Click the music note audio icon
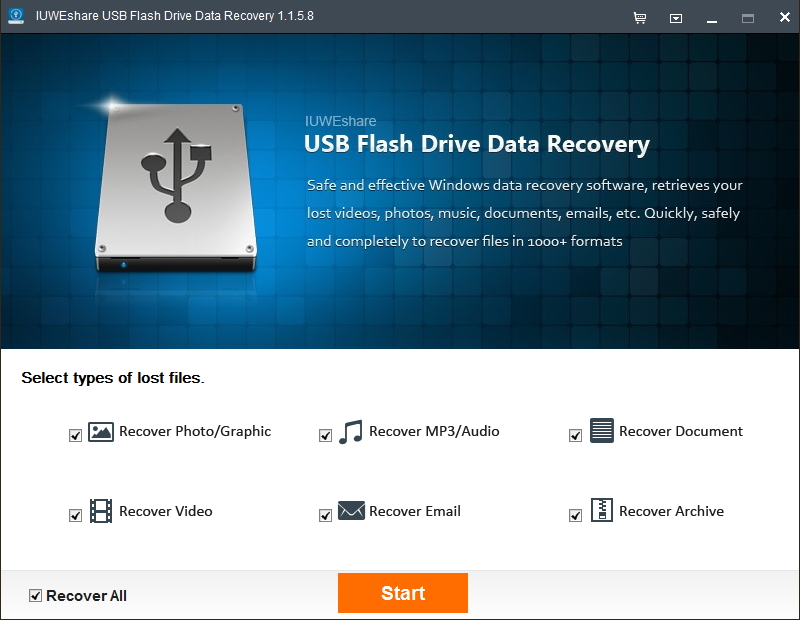The width and height of the screenshot is (800, 620). (351, 432)
